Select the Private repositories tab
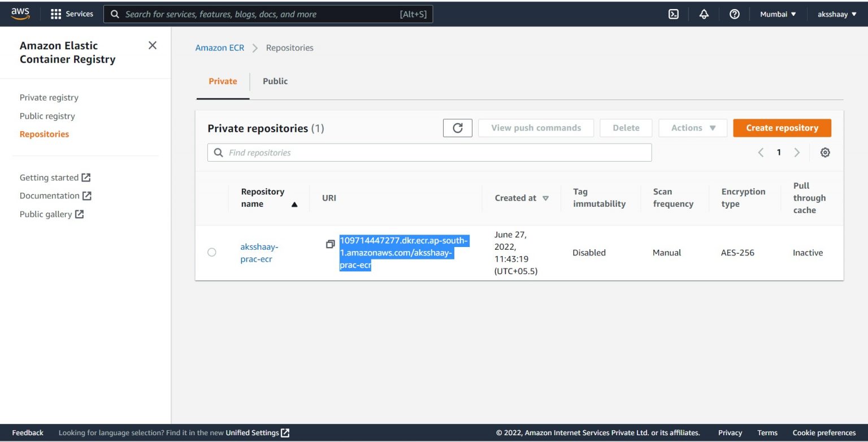The height and width of the screenshot is (442, 868). pos(222,81)
